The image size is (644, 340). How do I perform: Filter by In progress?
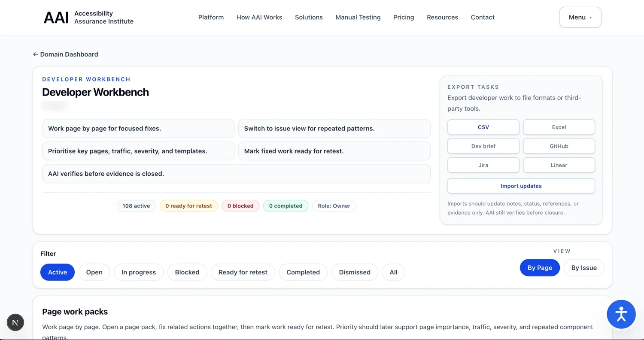pos(139,272)
